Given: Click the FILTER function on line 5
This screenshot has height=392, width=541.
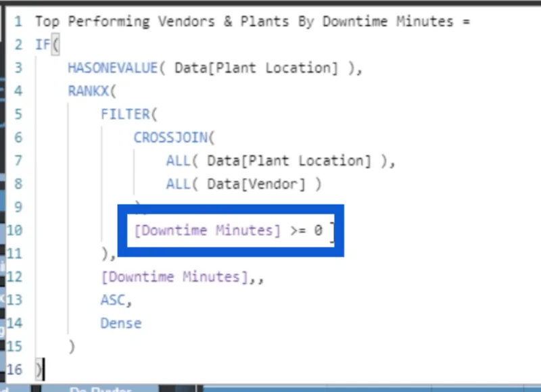Looking at the screenshot, I should [x=125, y=114].
